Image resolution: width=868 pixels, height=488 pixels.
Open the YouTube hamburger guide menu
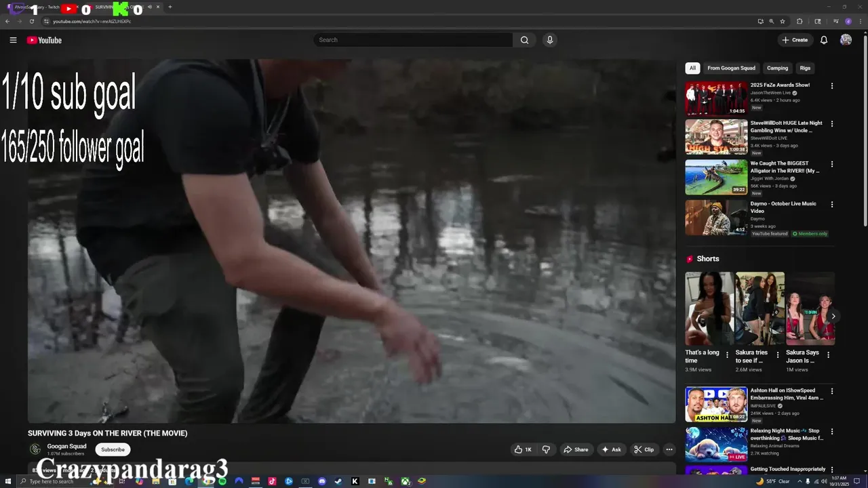pyautogui.click(x=13, y=40)
